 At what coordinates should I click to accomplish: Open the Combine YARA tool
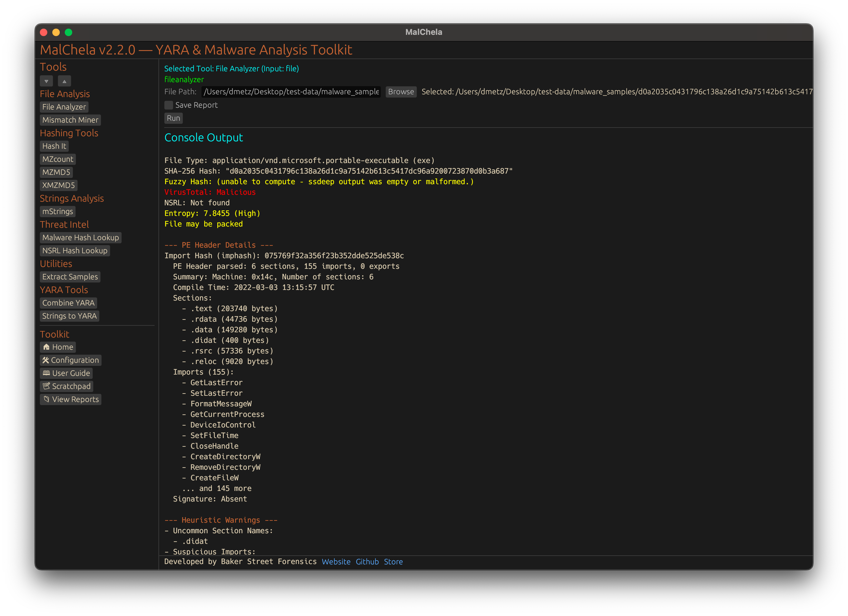coord(68,303)
